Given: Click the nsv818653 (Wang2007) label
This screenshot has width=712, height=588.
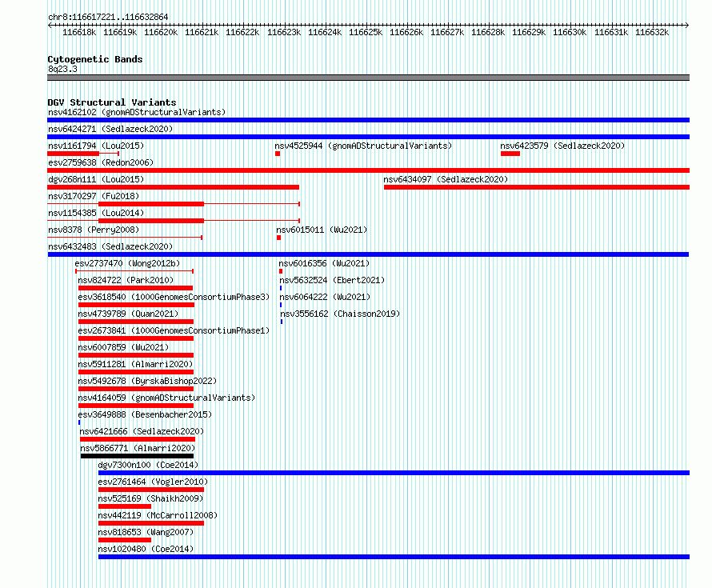Looking at the screenshot, I should coord(146,532).
